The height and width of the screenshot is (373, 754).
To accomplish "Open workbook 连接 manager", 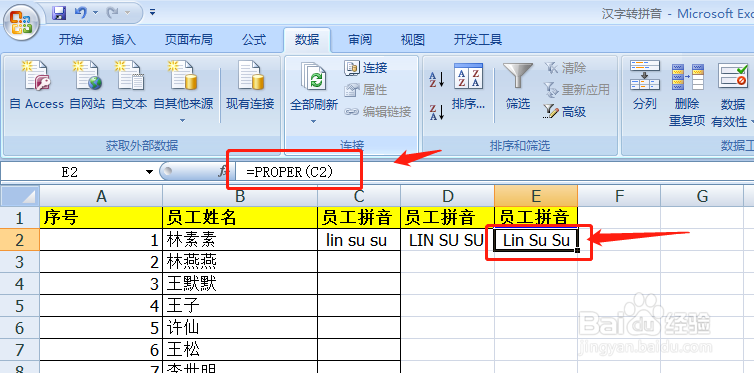I will click(x=366, y=68).
